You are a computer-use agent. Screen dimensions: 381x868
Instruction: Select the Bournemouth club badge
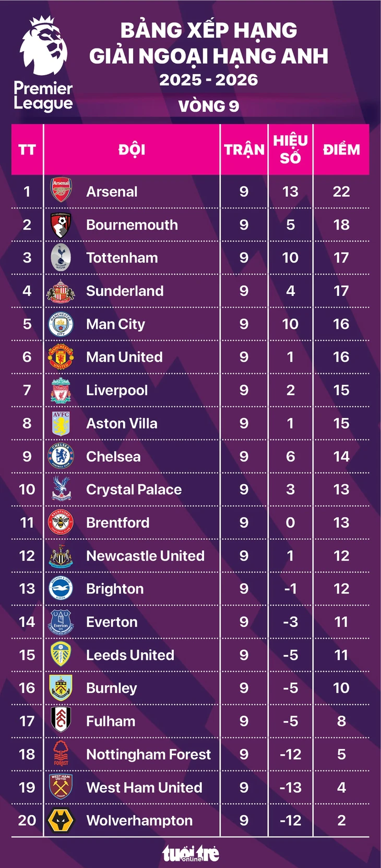(61, 224)
